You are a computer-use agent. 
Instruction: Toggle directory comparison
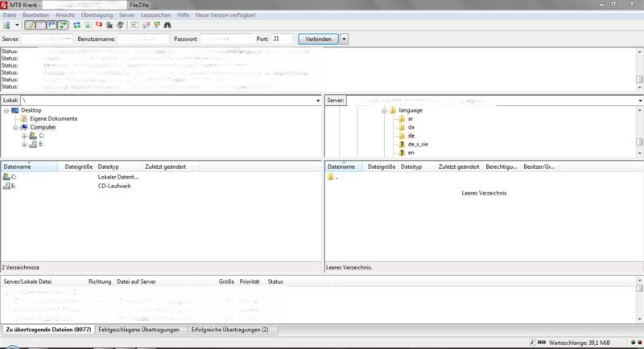(x=146, y=26)
